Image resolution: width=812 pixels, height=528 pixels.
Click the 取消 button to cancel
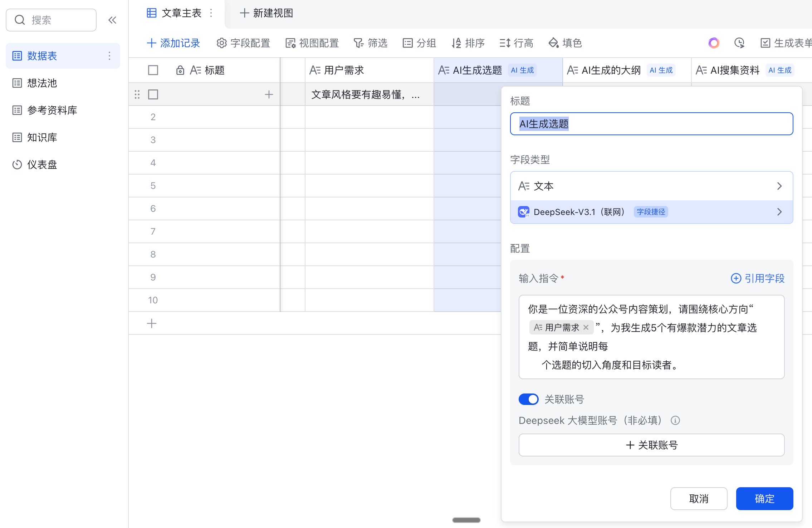pos(699,498)
